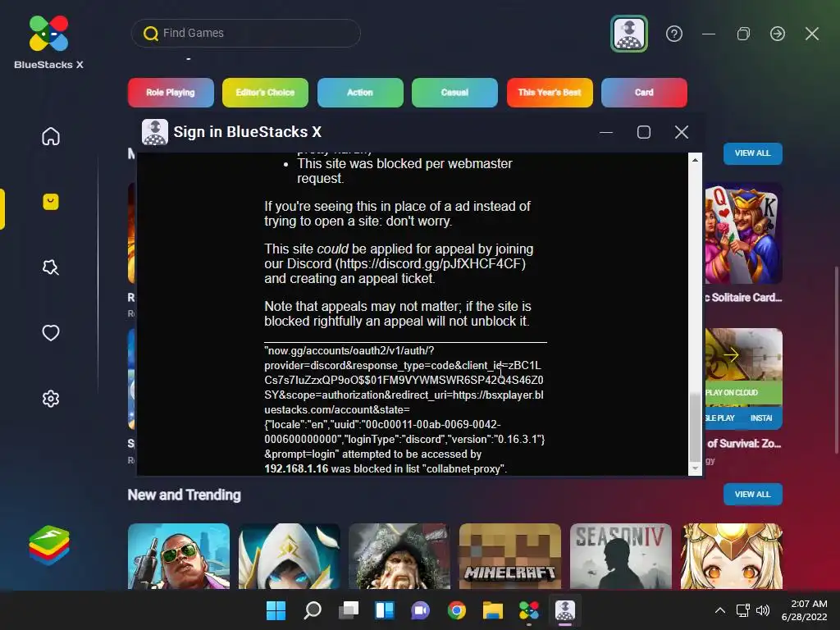Click PLAY ON CLOUD button

click(x=743, y=393)
